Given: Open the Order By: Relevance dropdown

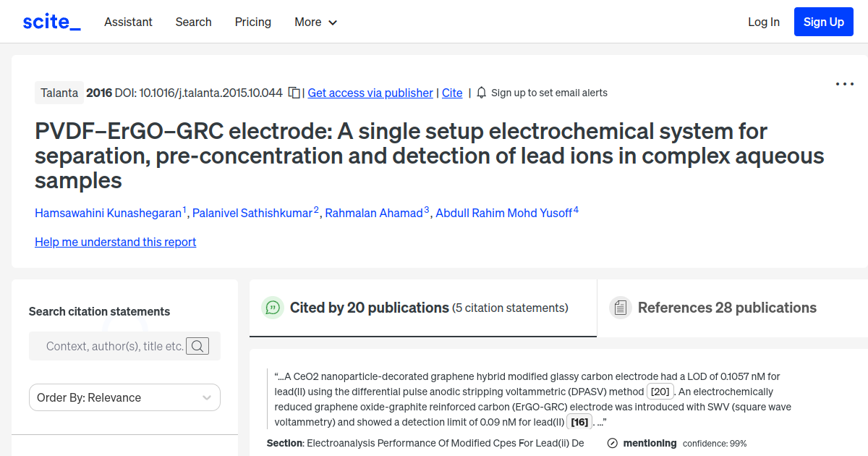Looking at the screenshot, I should click(x=124, y=397).
